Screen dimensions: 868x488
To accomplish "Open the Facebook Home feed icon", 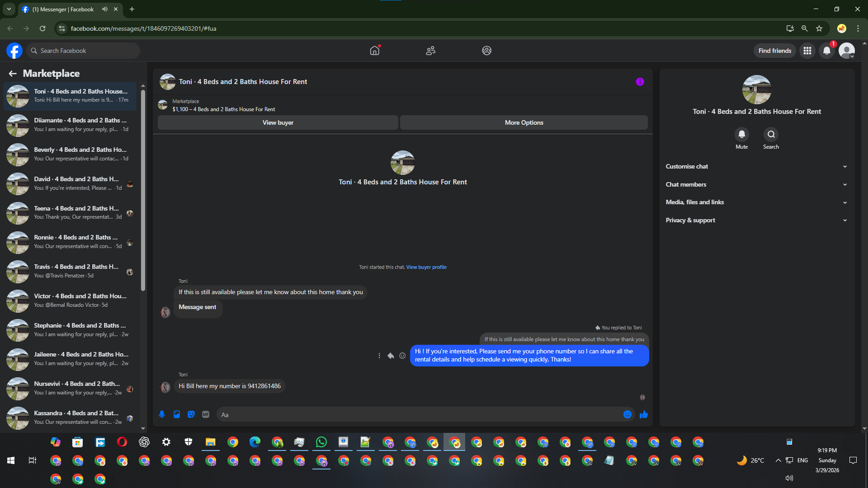I will (374, 51).
